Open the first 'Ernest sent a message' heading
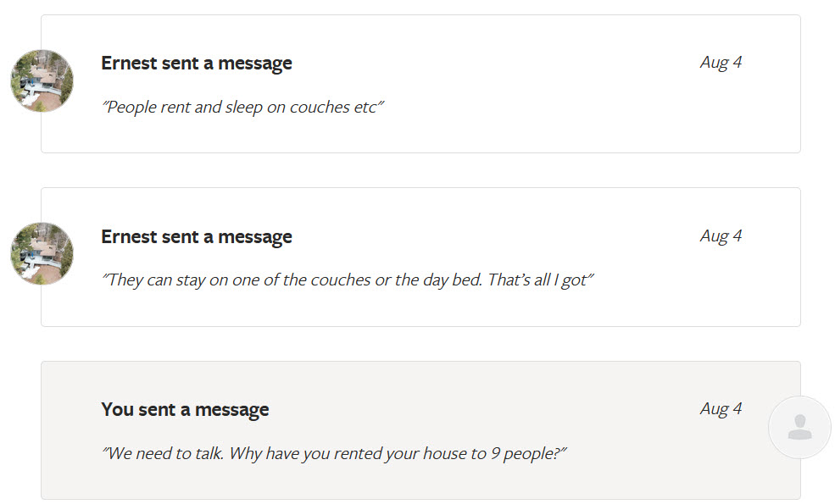835x504 pixels. click(197, 64)
